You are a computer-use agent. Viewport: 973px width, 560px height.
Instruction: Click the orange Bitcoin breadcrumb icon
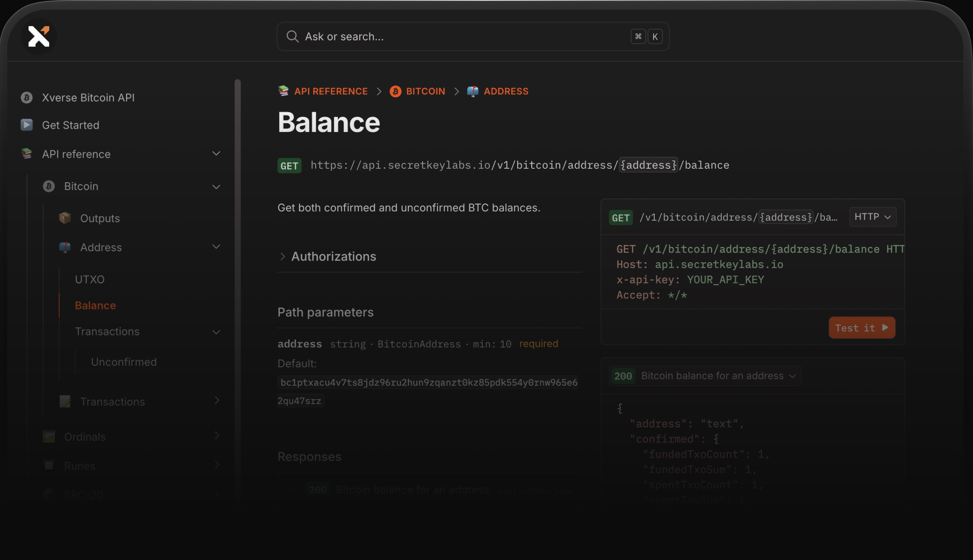pos(395,92)
